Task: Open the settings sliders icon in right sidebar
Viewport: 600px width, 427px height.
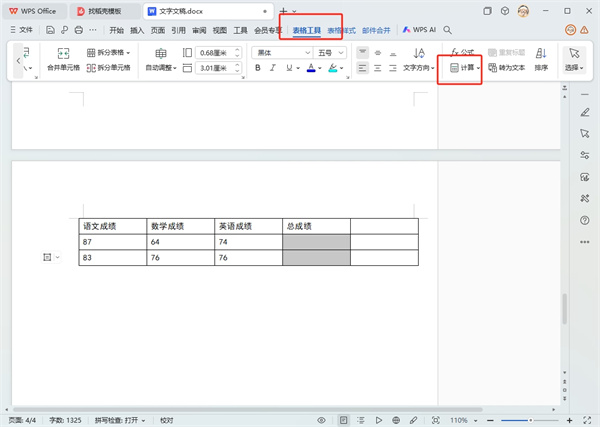Action: 585,155
